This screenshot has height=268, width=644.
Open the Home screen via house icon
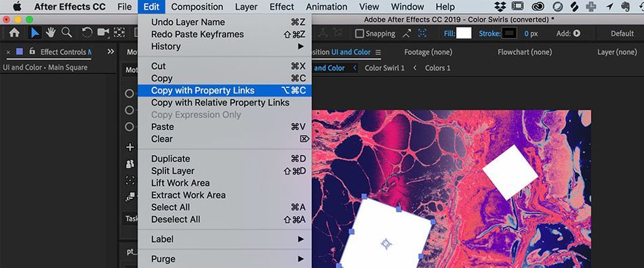coord(14,33)
